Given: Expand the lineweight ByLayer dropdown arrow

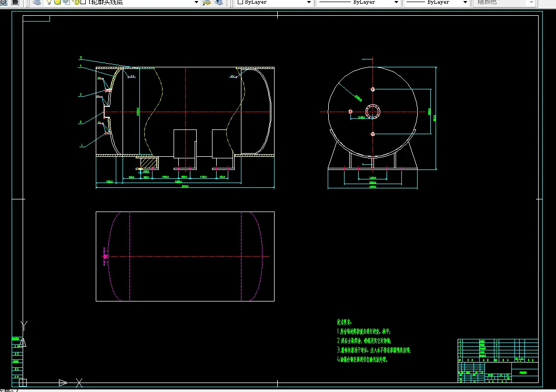Looking at the screenshot, I should 465,2.
